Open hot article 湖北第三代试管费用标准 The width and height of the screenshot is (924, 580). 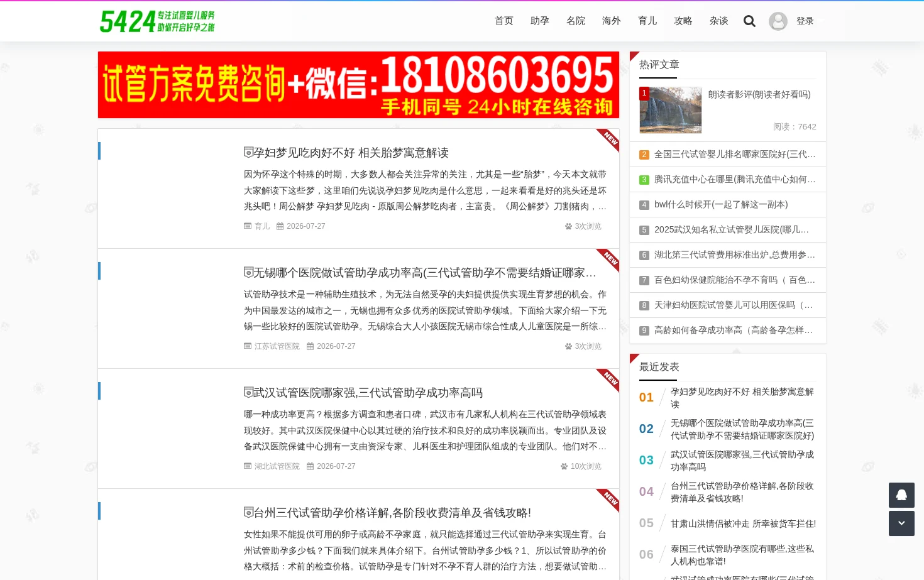[x=735, y=255]
